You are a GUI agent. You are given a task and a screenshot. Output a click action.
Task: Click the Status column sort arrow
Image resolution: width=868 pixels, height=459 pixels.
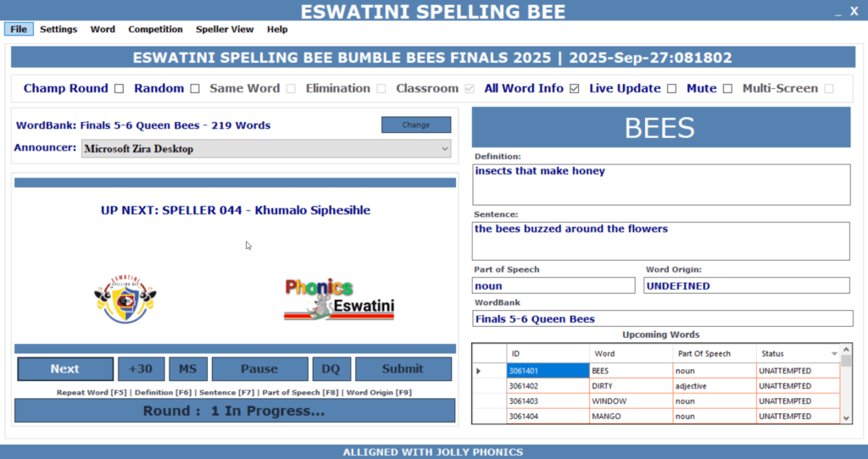coord(834,354)
